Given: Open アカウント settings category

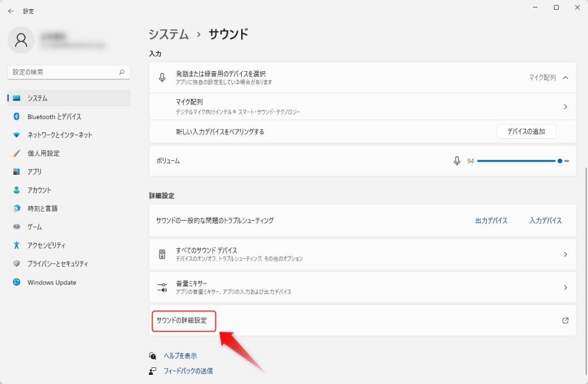Looking at the screenshot, I should (69, 190).
